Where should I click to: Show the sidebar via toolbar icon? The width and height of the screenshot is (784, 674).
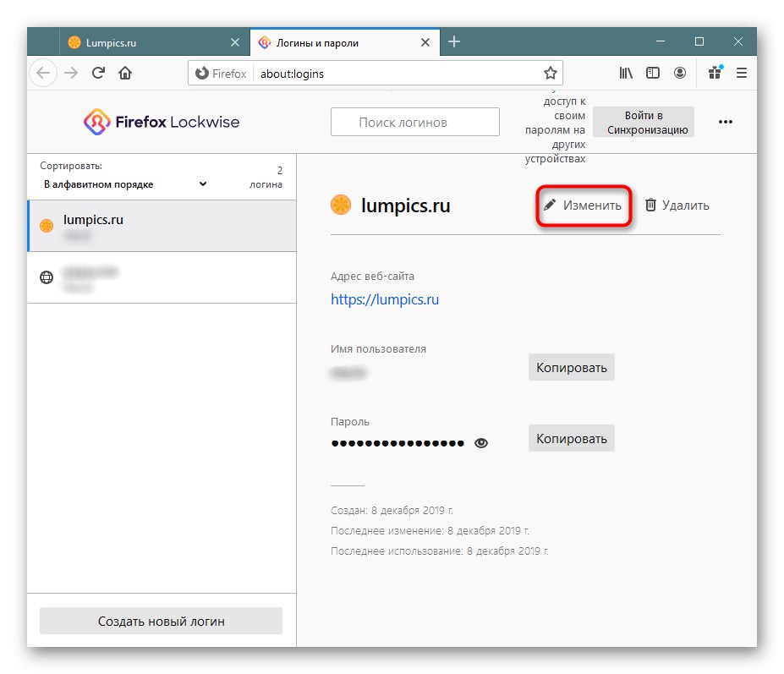(x=653, y=73)
